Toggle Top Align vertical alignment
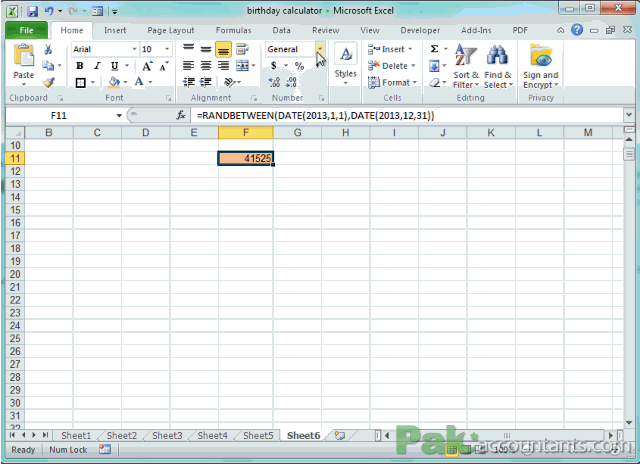The height and width of the screenshot is (464, 640). [188, 49]
